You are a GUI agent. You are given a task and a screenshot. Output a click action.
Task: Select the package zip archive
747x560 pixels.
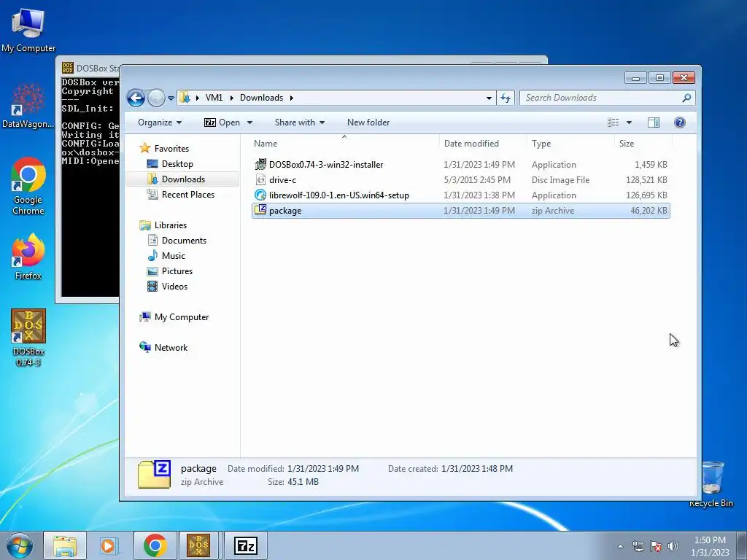(461, 211)
